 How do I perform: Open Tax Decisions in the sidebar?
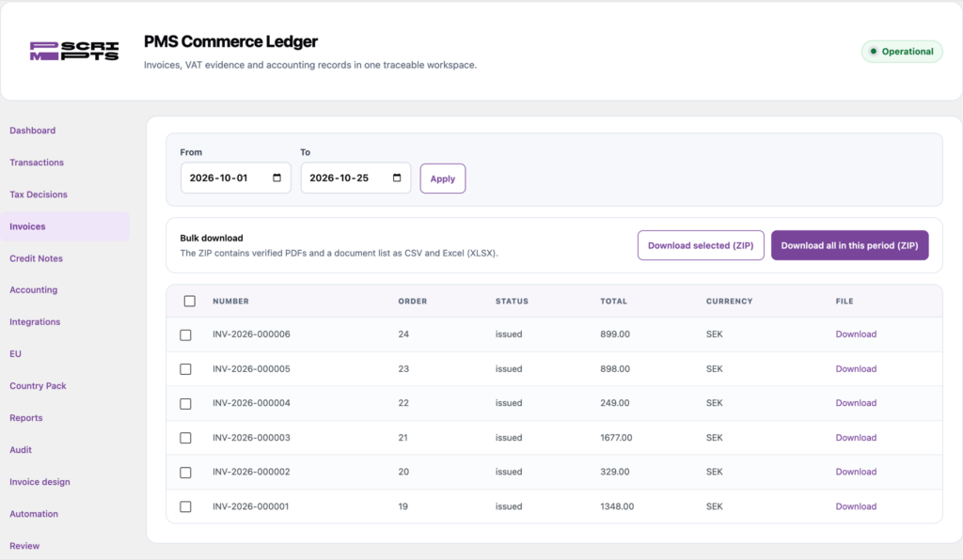click(x=39, y=194)
